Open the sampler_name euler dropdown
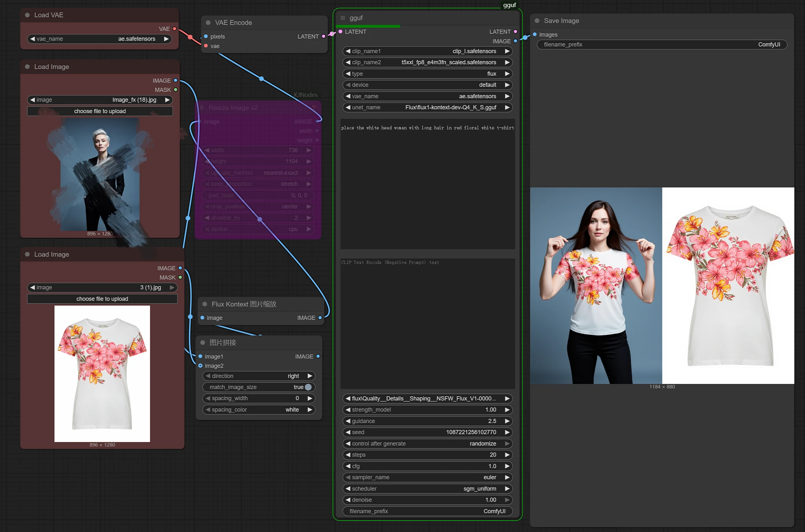 [427, 477]
